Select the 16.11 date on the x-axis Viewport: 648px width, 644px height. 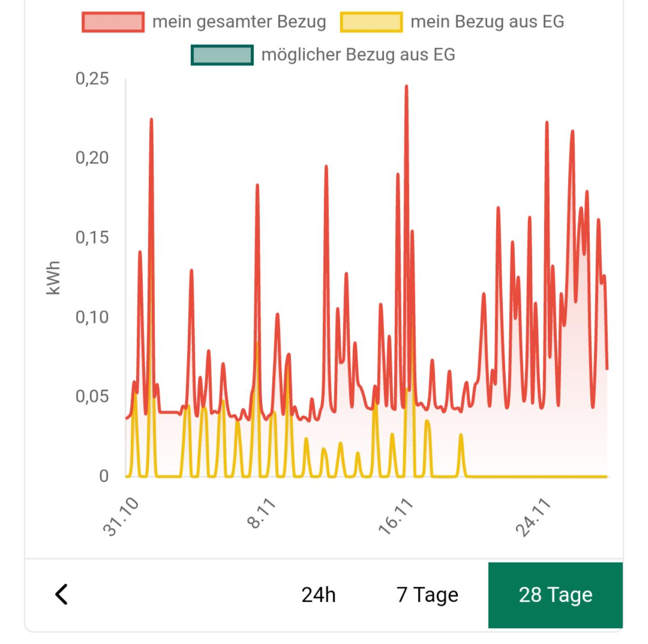395,516
